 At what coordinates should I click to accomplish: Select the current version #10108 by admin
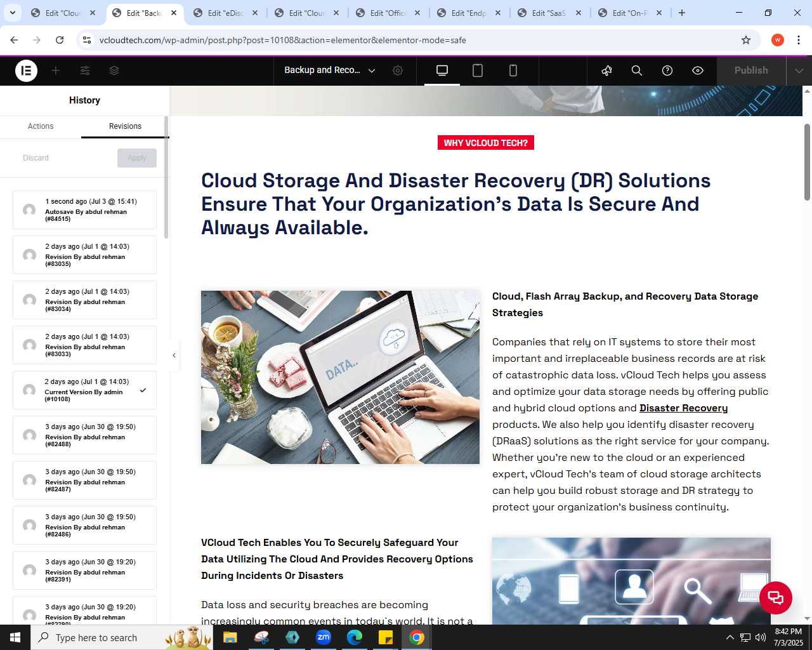tap(84, 390)
